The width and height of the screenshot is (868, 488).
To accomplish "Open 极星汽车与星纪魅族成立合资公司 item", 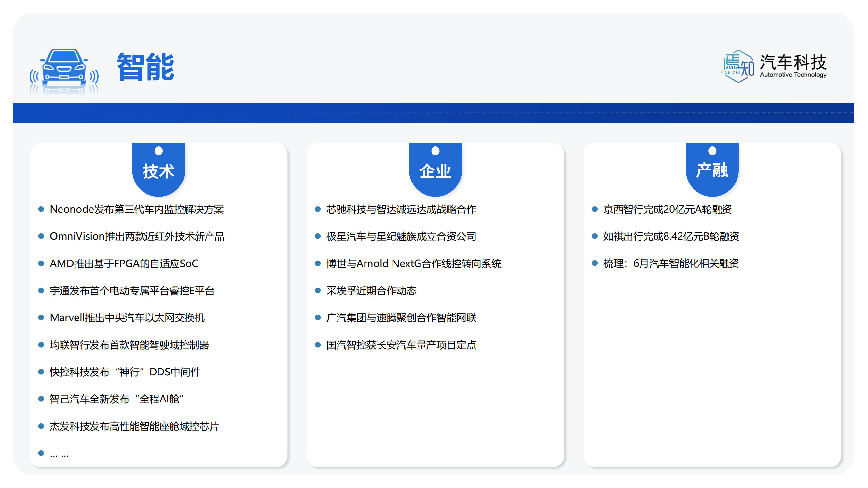I will point(401,237).
